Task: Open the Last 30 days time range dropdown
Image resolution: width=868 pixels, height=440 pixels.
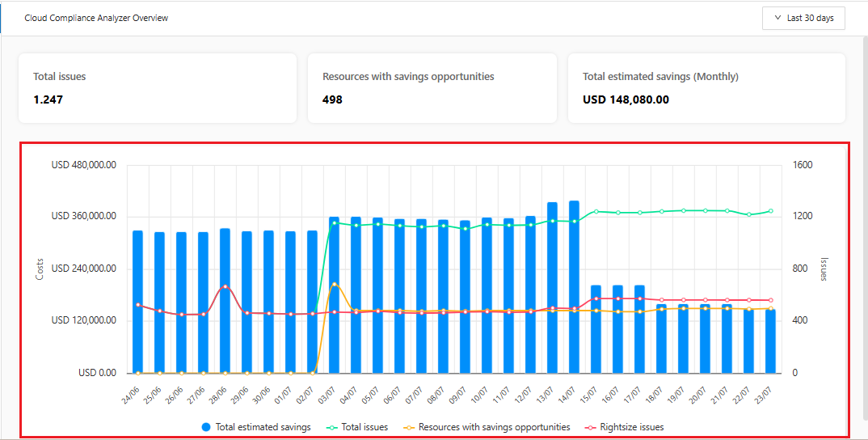Action: point(803,18)
